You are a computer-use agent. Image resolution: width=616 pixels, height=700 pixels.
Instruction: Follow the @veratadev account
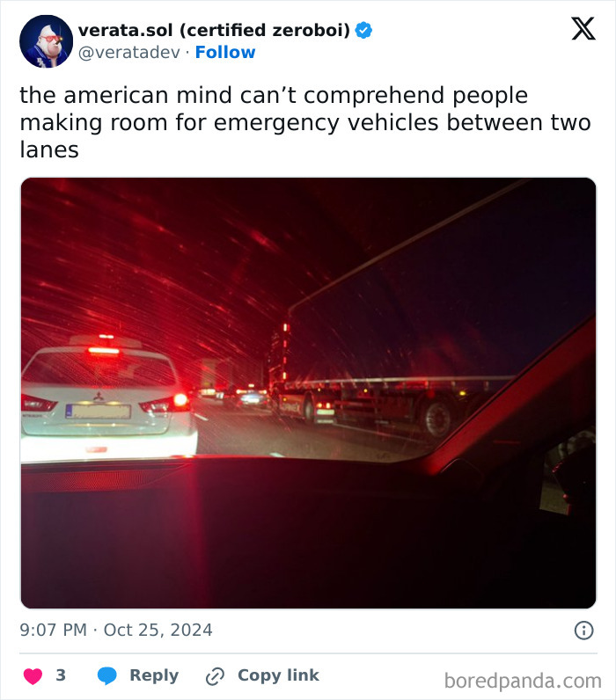pyautogui.click(x=225, y=52)
